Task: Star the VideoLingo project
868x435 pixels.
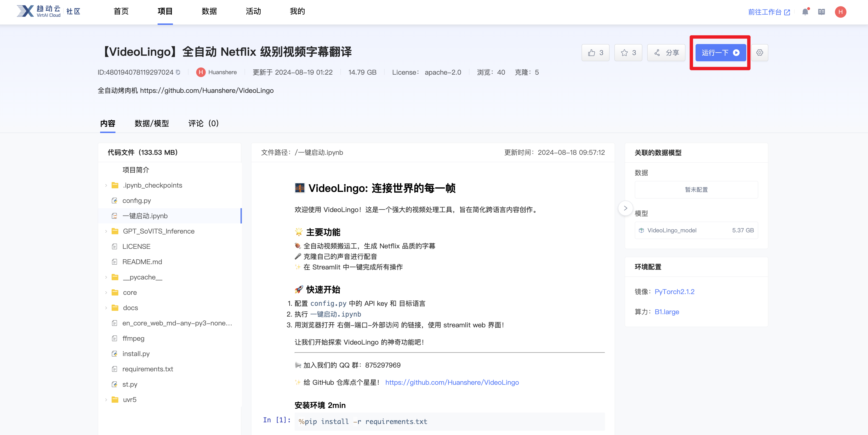Action: (x=628, y=53)
